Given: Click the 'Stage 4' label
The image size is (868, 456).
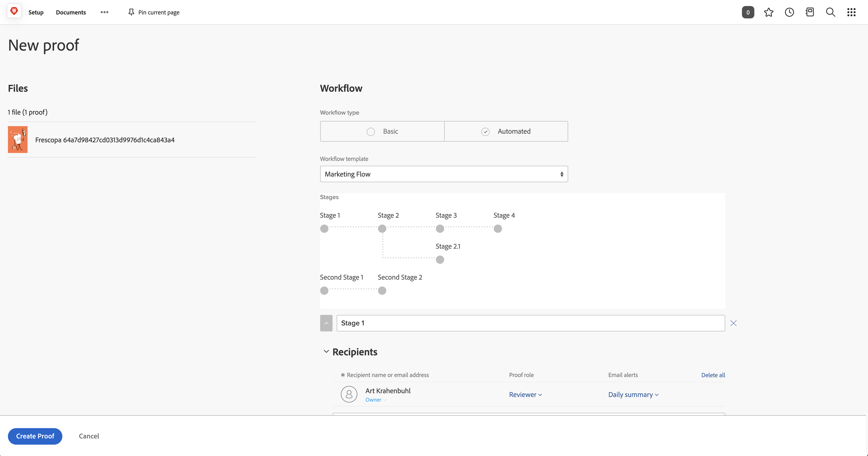Looking at the screenshot, I should [504, 215].
